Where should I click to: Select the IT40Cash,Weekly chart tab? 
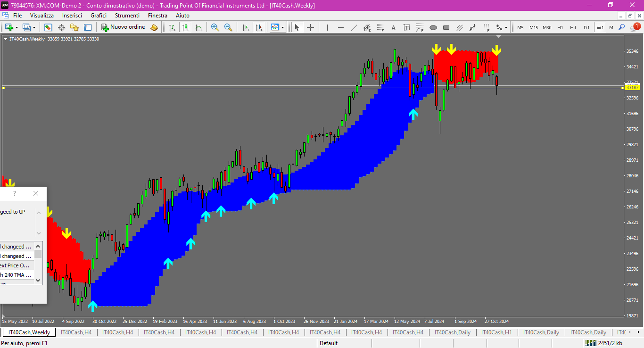click(29, 332)
